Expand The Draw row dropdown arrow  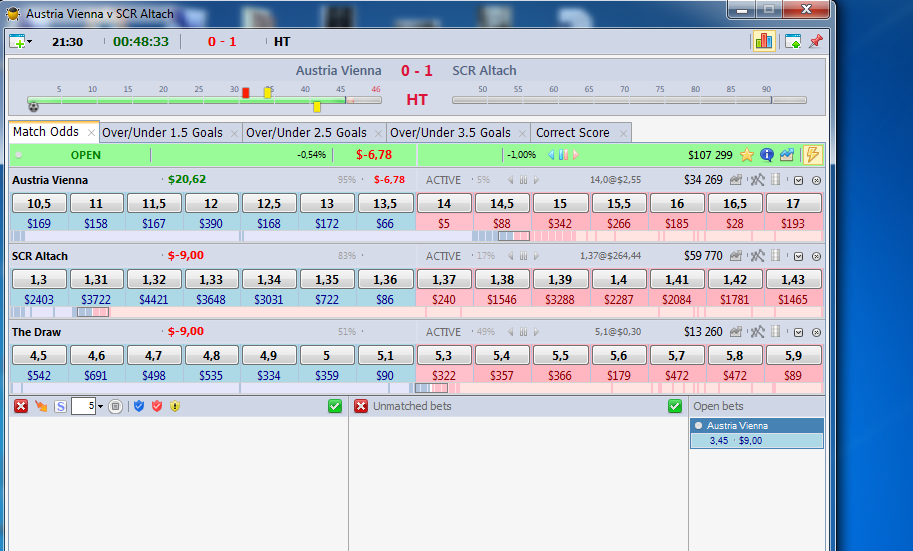798,333
